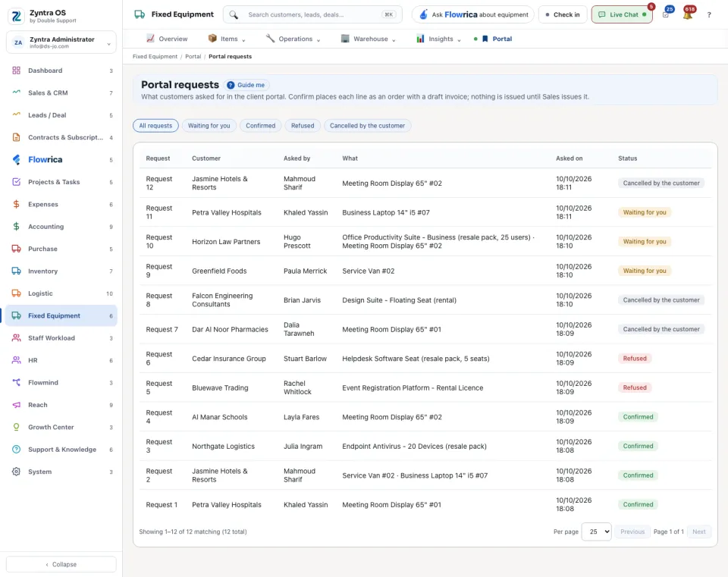The image size is (728, 577).
Task: Open the Logistic module
Action: [x=61, y=293]
